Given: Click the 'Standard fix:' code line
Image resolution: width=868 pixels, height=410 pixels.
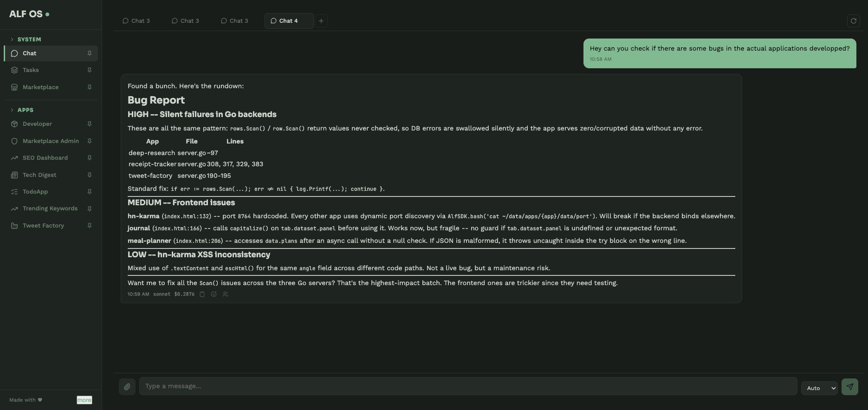Looking at the screenshot, I should point(256,189).
